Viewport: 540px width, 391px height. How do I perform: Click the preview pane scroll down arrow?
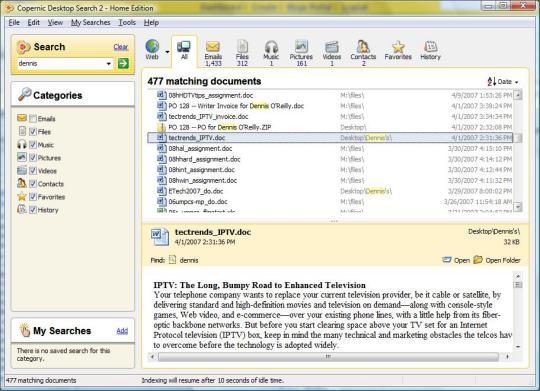[518, 347]
